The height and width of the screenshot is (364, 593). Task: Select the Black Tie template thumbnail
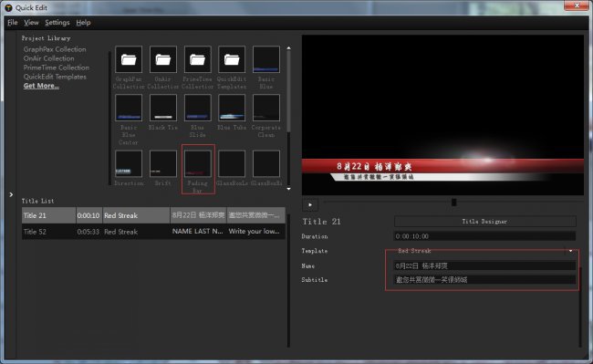[163, 108]
